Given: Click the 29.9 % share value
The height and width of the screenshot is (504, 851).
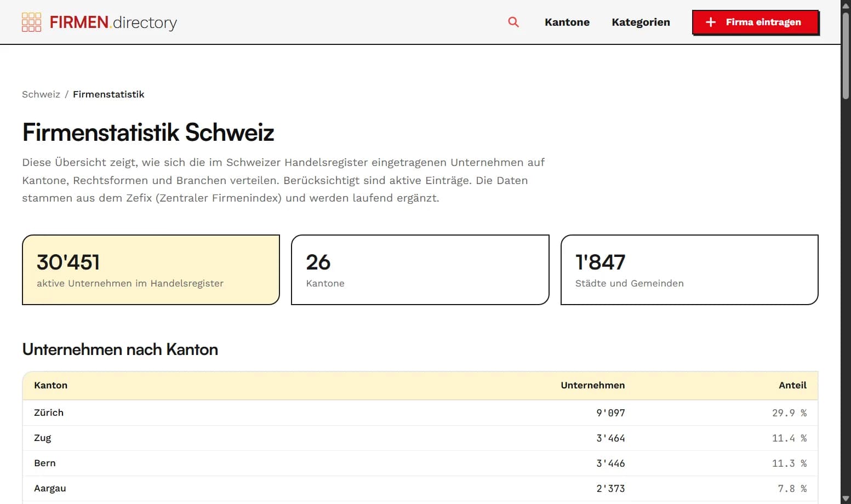Looking at the screenshot, I should click(789, 413).
